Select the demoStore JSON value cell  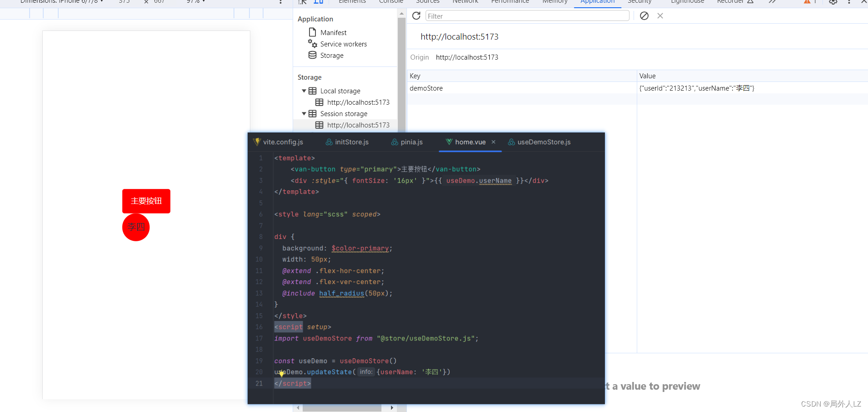click(x=752, y=88)
